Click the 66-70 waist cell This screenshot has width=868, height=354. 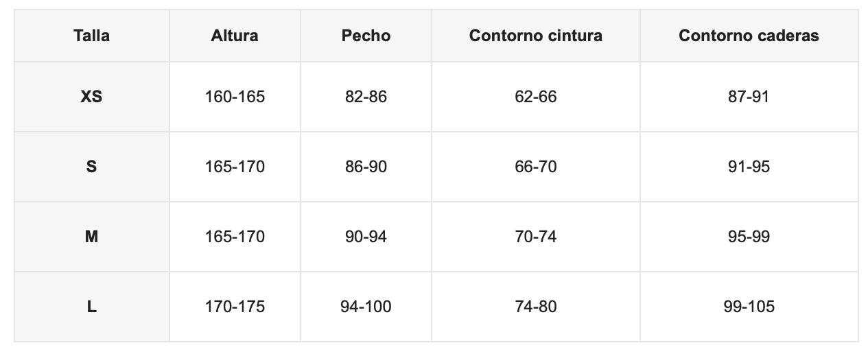tap(536, 167)
